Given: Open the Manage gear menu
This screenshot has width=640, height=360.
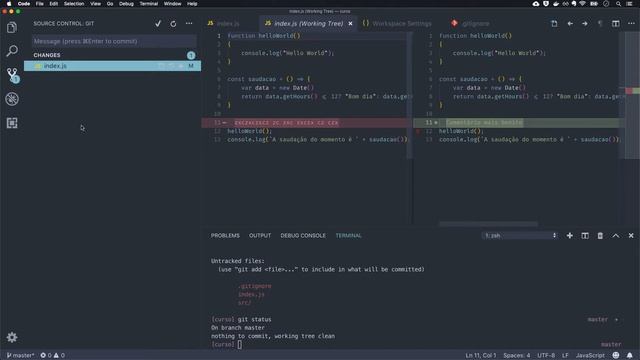Looking at the screenshot, I should click(12, 337).
